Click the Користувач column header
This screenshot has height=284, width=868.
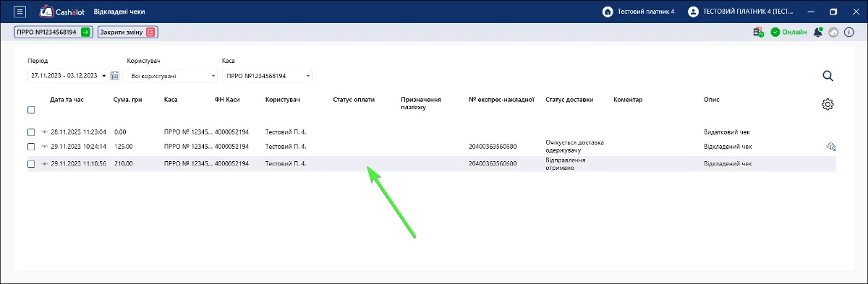pyautogui.click(x=283, y=100)
